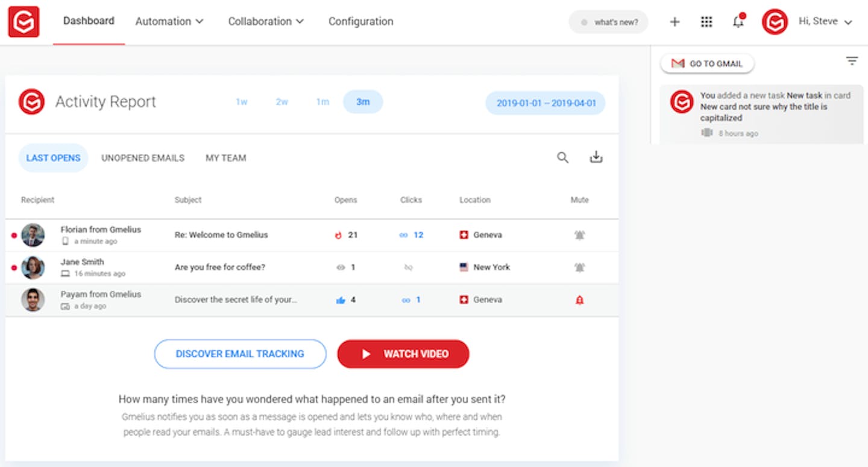
Task: Toggle the red mute bell for Payam
Action: click(x=579, y=300)
